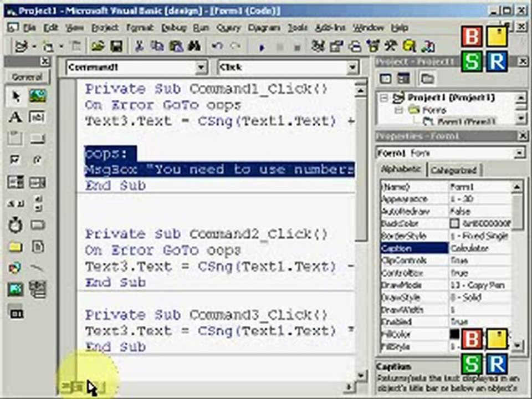Click View Object in the Project panel
The image size is (532, 399).
(403, 79)
